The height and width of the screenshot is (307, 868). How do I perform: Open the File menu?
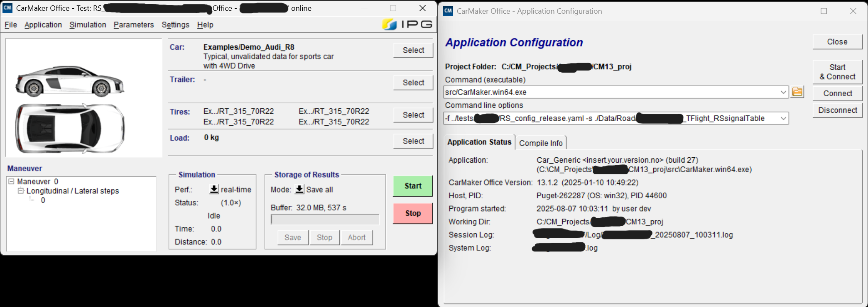11,25
